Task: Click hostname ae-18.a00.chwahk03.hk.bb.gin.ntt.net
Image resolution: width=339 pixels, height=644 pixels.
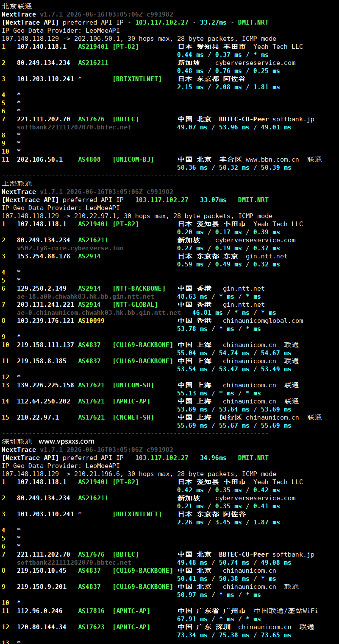Action: (86, 297)
